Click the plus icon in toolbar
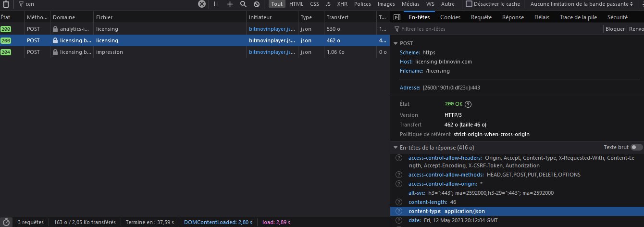 230,4
